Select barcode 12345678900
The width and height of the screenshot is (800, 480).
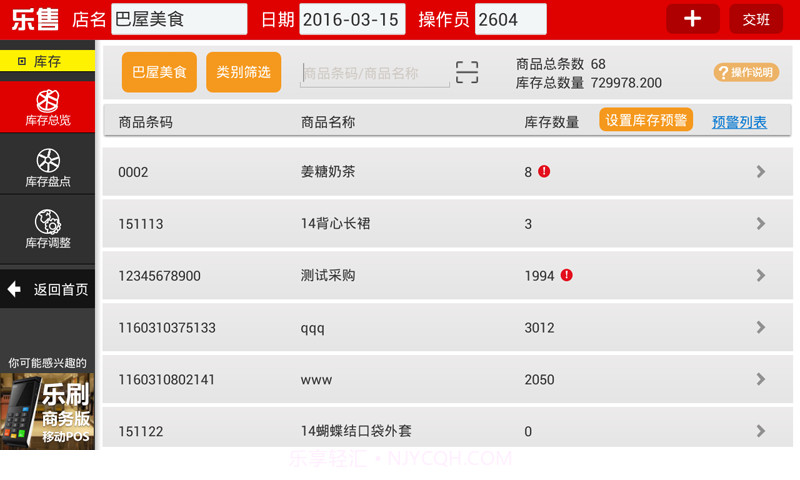coord(159,276)
